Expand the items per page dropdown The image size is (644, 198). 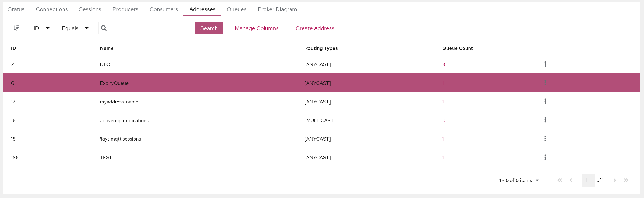537,180
